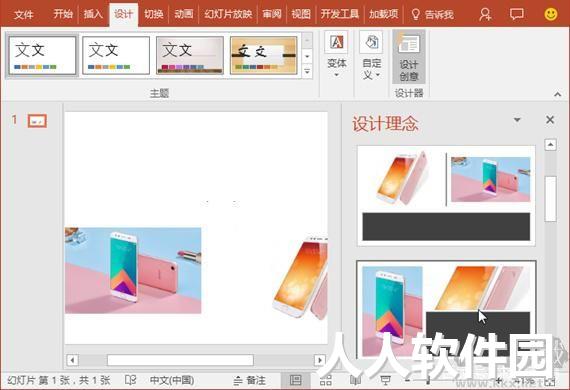
Task: Select slide 1 thumbnail in the slide pane
Action: (x=37, y=121)
